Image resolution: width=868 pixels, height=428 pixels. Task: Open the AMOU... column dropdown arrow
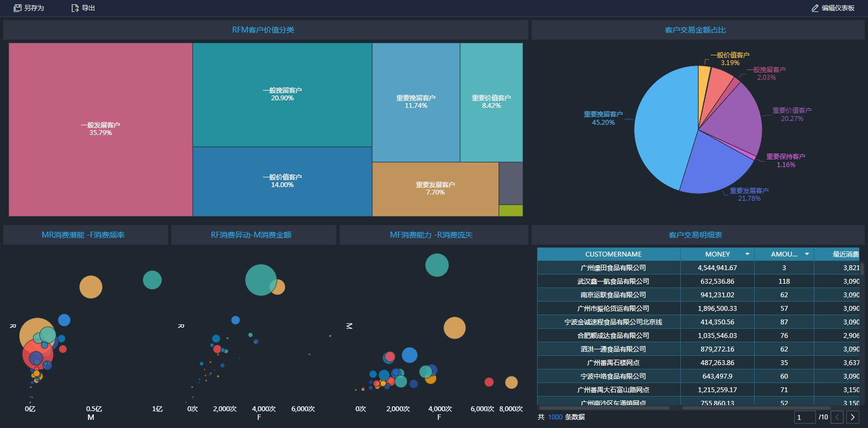pos(807,254)
